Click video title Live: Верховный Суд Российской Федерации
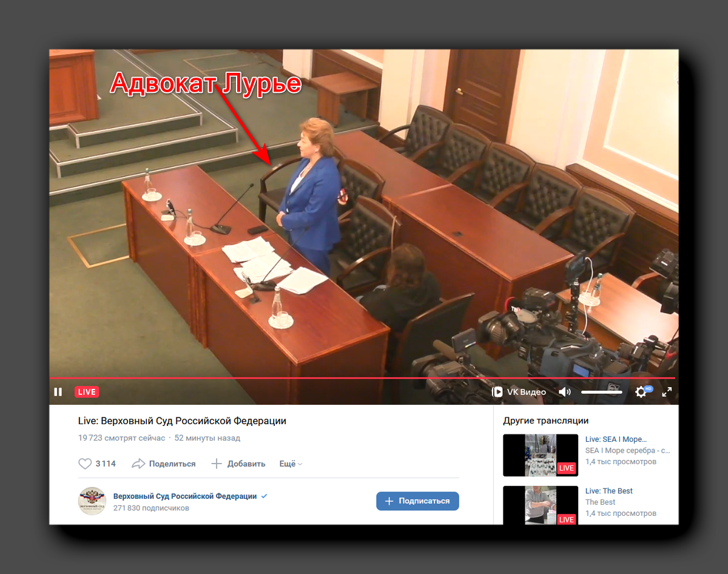The height and width of the screenshot is (574, 728). pos(182,420)
